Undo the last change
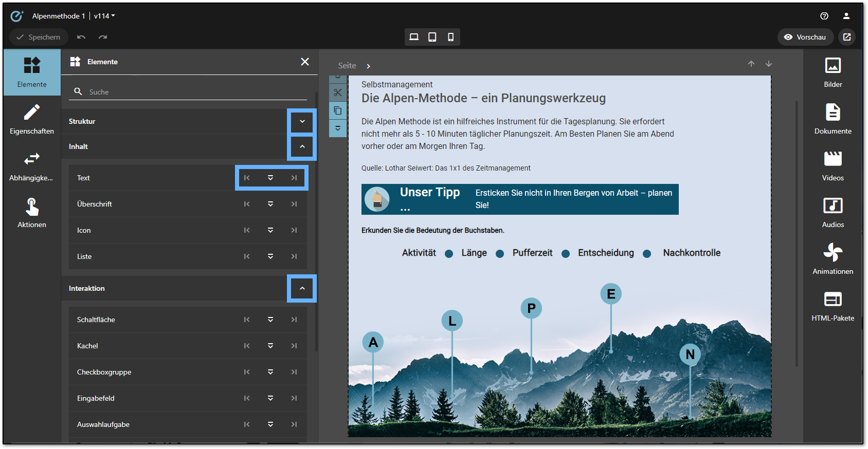The image size is (868, 449). tap(81, 37)
